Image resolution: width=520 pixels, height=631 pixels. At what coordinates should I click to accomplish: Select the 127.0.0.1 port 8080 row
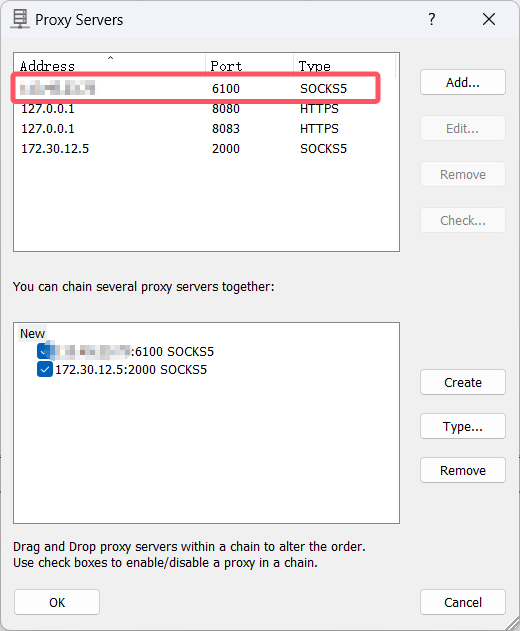(x=206, y=109)
